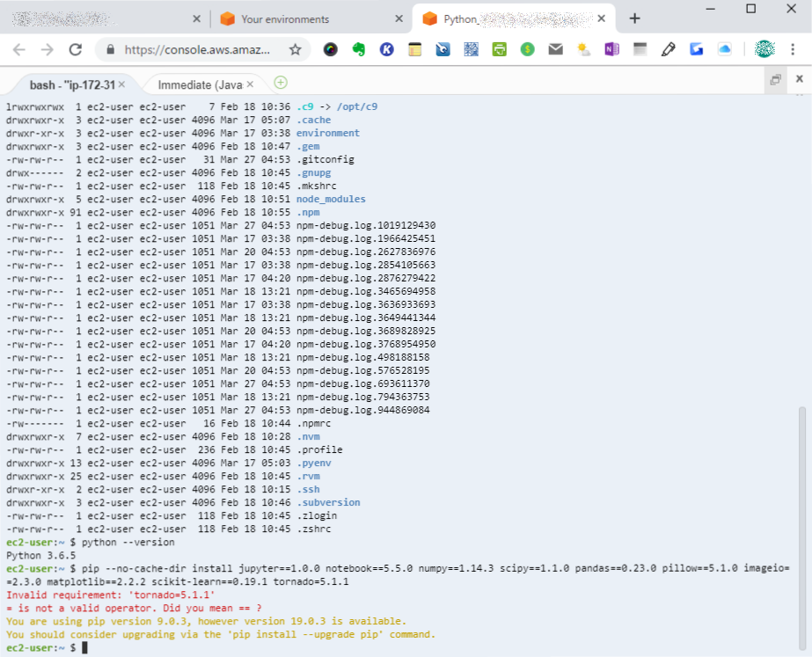The height and width of the screenshot is (657, 812).
Task: Close the Your environments browser tab
Action: (399, 18)
